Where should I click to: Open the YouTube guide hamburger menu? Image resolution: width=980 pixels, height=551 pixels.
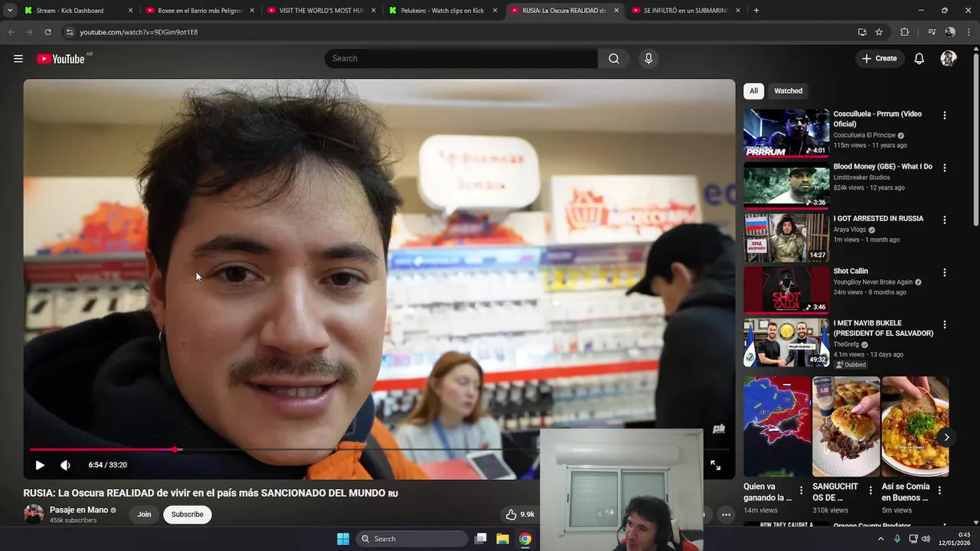[18, 59]
